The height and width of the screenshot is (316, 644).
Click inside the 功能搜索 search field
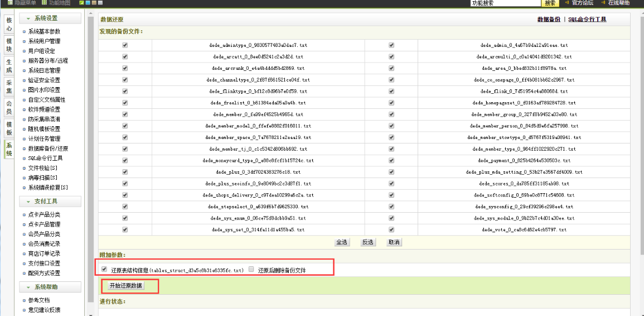(505, 3)
